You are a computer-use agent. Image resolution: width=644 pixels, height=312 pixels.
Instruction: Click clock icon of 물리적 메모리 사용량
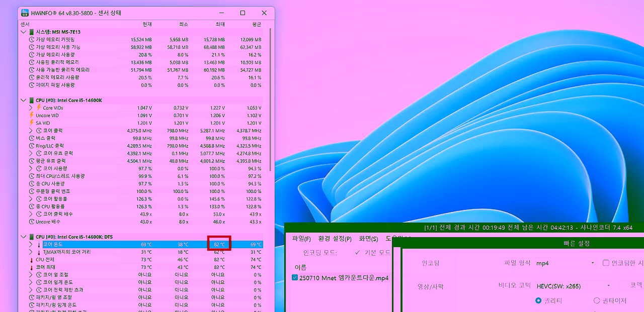pyautogui.click(x=32, y=77)
